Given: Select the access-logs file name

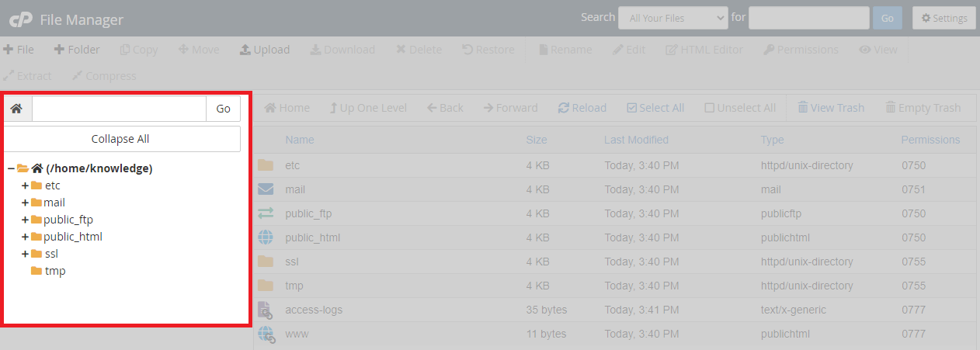Looking at the screenshot, I should pos(314,310).
